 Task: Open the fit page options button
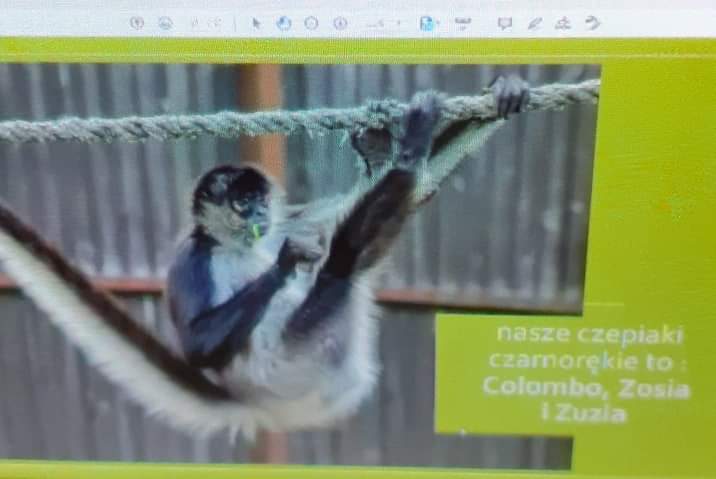pos(428,23)
